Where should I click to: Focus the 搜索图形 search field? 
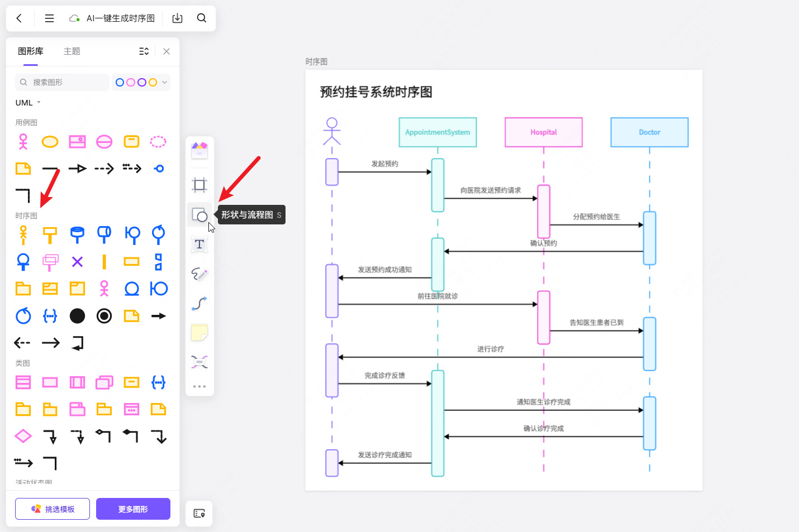click(x=62, y=82)
